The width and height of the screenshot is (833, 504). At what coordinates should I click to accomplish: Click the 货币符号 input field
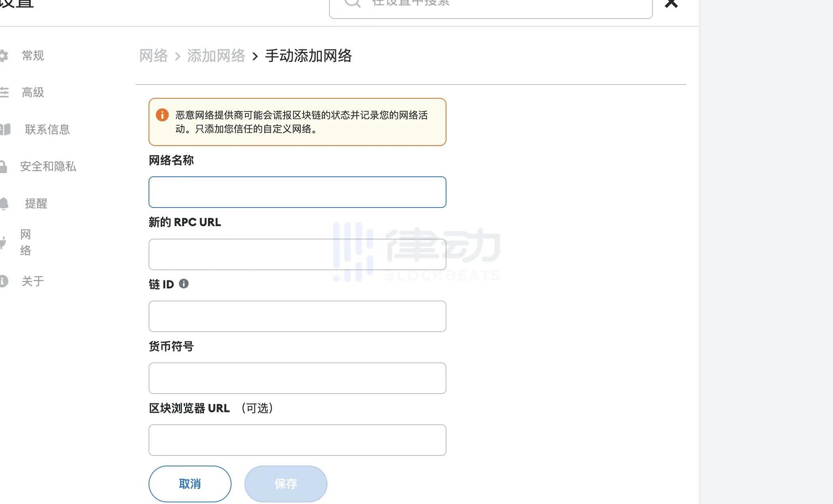click(x=297, y=378)
